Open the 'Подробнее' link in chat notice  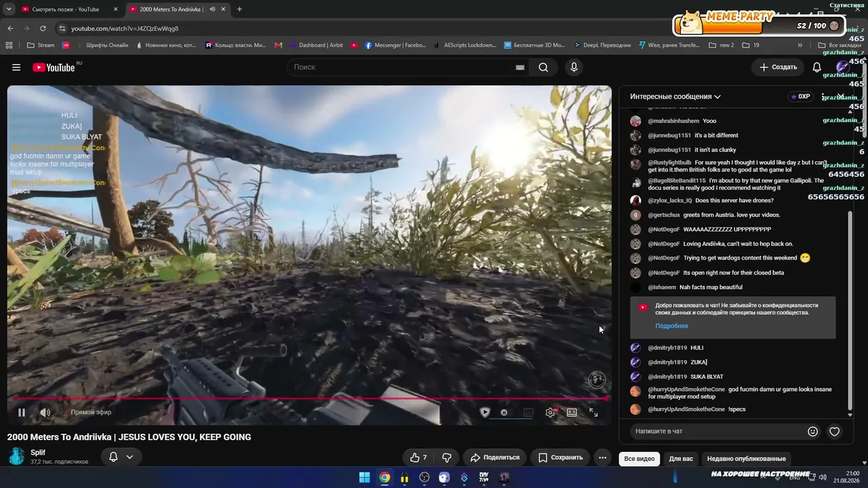(671, 326)
